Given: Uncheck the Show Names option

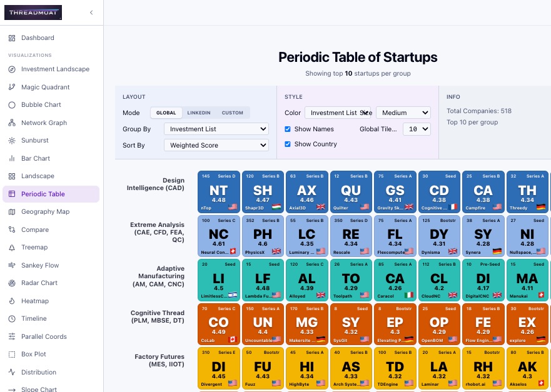Looking at the screenshot, I should pyautogui.click(x=288, y=129).
